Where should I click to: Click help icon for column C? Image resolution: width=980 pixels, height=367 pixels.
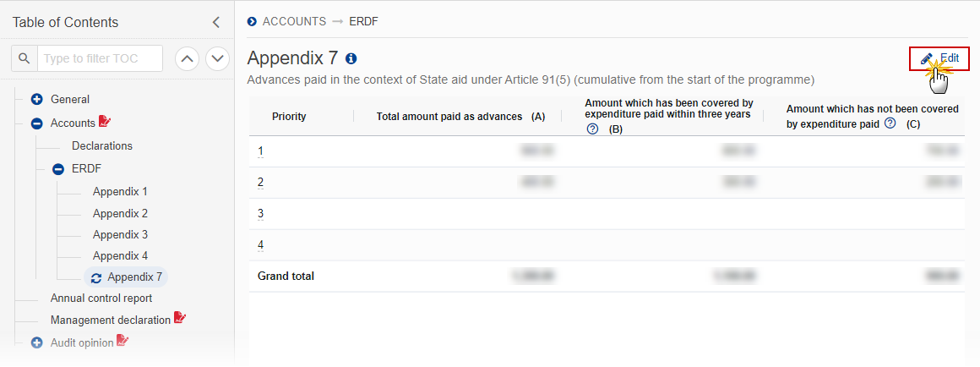pyautogui.click(x=890, y=123)
